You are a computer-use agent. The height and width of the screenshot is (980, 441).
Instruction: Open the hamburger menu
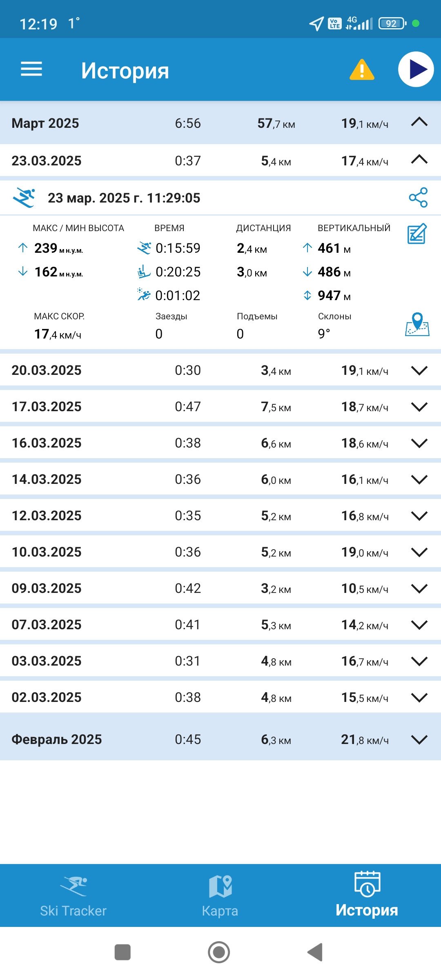pos(31,69)
